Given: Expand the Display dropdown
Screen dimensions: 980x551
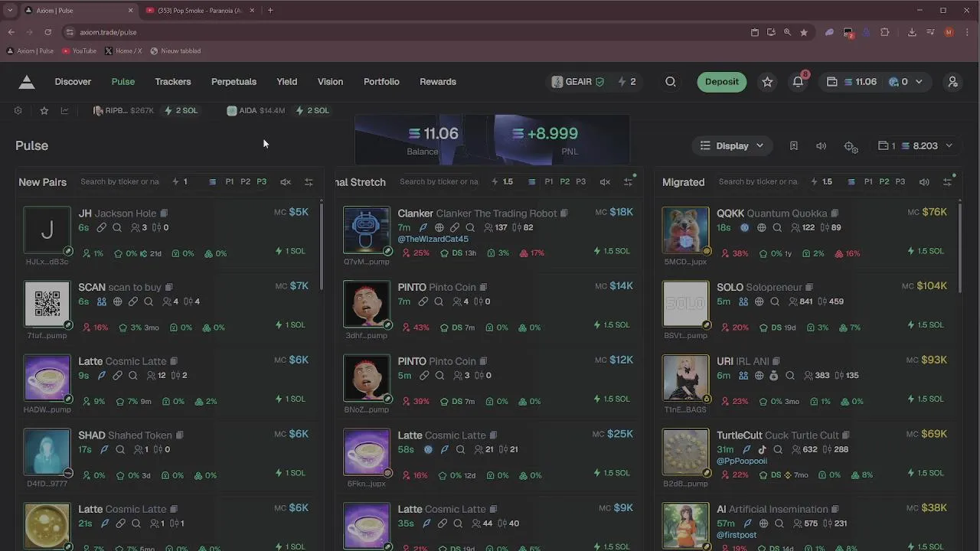Looking at the screenshot, I should pos(732,145).
